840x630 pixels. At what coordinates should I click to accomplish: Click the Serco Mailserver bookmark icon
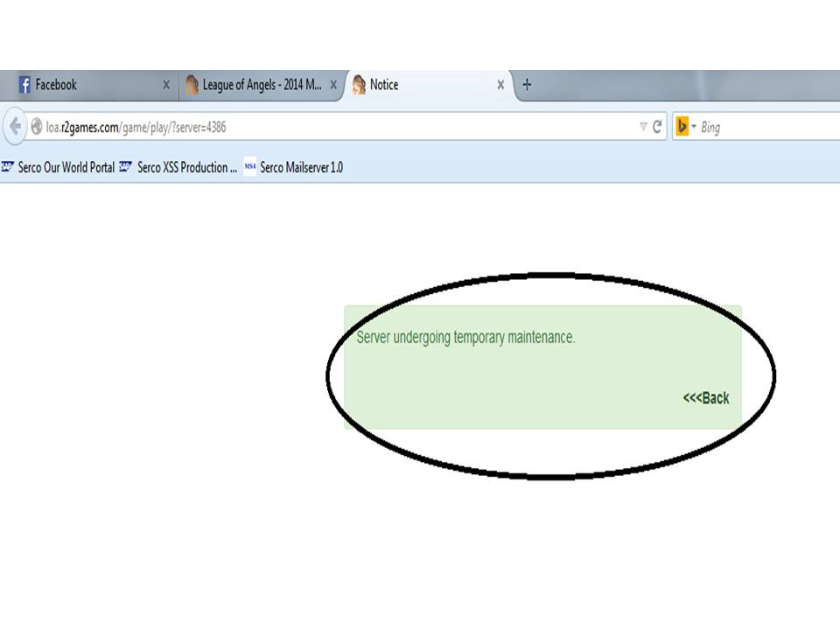coord(250,167)
